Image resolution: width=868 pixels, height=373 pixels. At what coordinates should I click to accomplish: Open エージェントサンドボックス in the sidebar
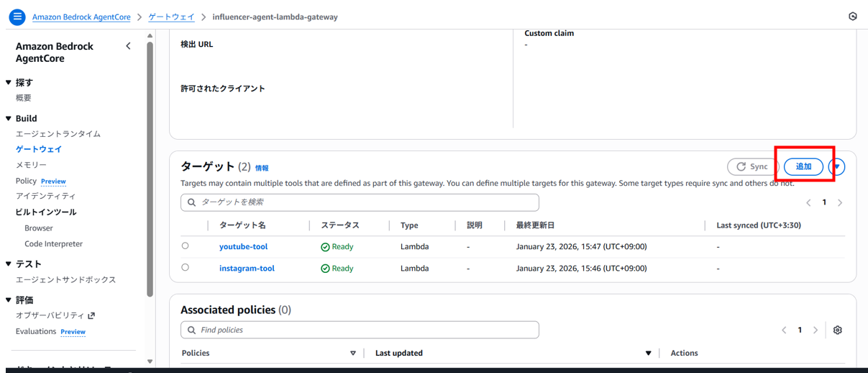(65, 279)
